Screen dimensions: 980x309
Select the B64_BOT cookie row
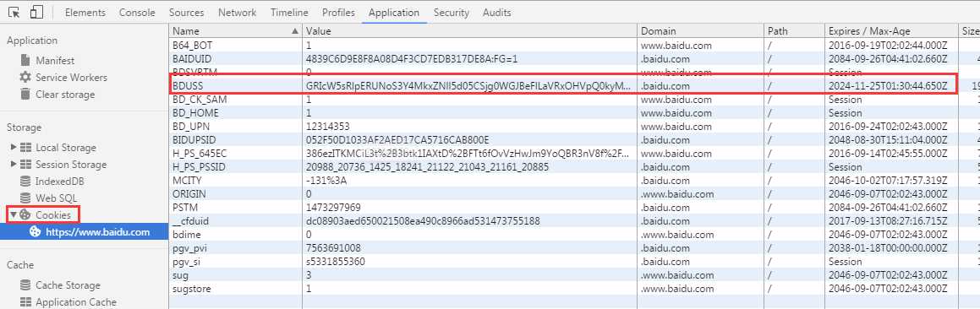574,46
